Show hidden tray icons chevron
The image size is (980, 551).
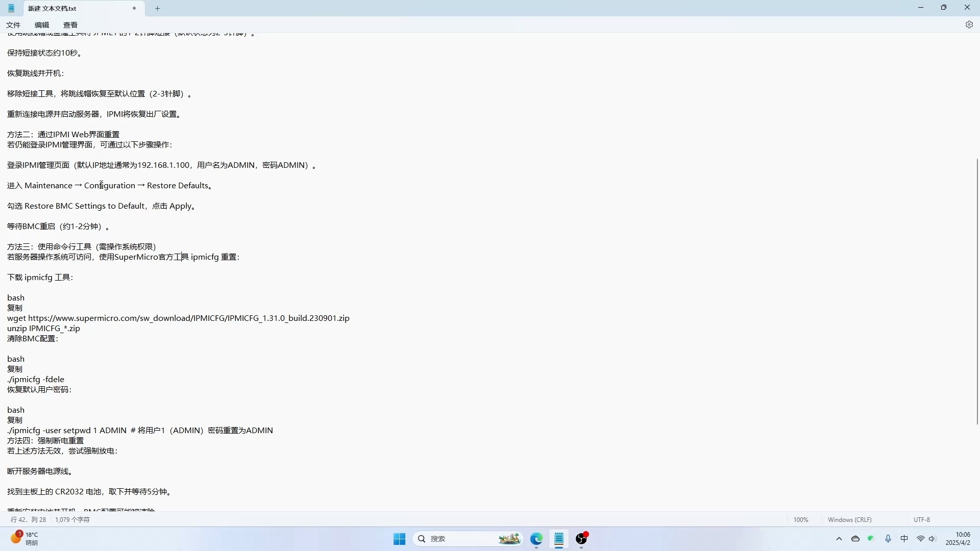pyautogui.click(x=839, y=539)
